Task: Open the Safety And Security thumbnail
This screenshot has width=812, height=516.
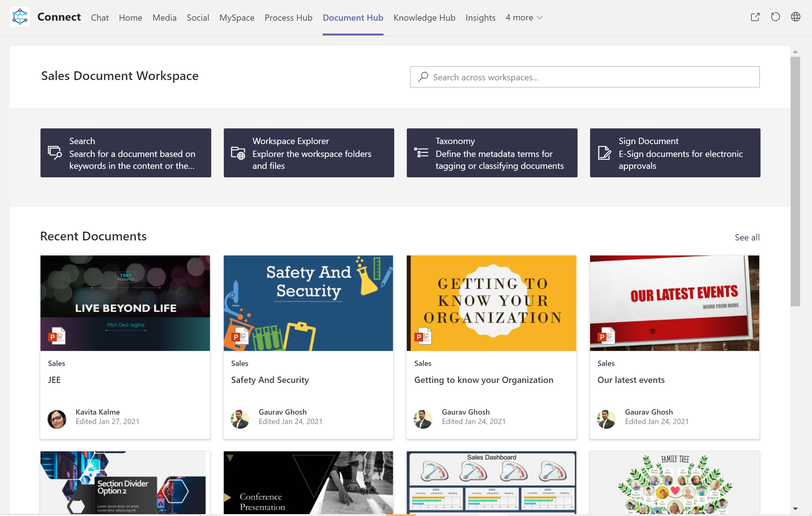Action: (308, 303)
